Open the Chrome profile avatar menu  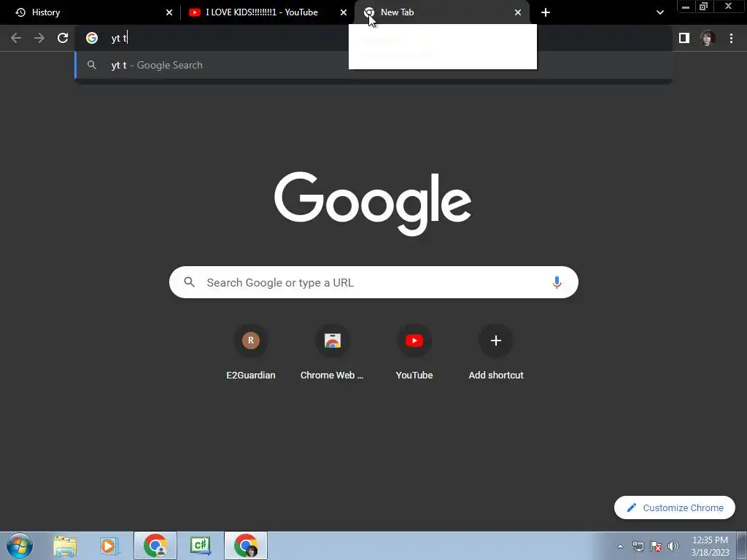pos(708,38)
